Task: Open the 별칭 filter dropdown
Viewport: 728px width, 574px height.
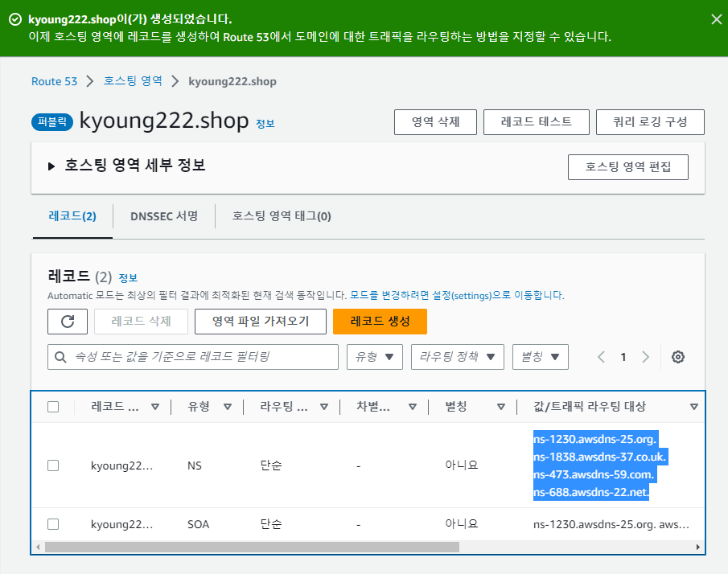Action: click(541, 357)
